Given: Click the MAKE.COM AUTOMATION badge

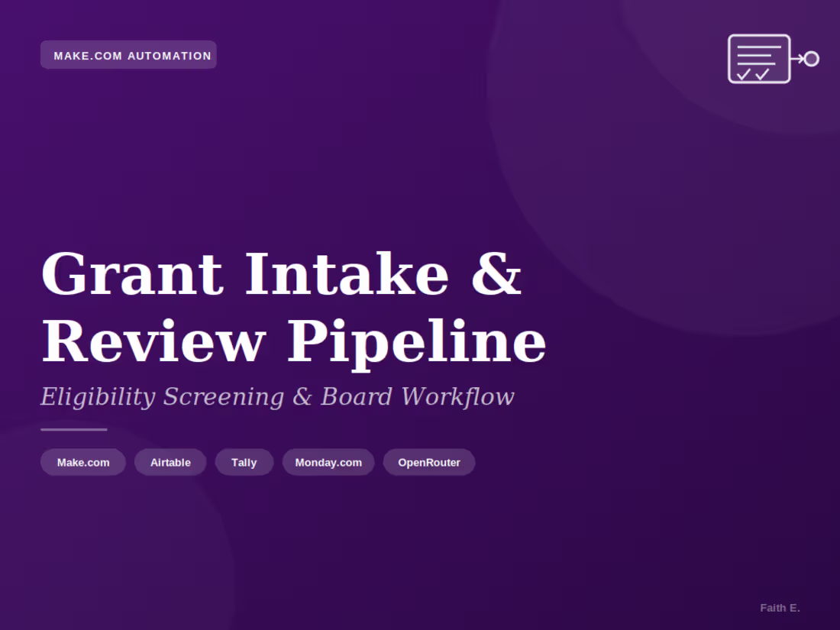Looking at the screenshot, I should (128, 55).
